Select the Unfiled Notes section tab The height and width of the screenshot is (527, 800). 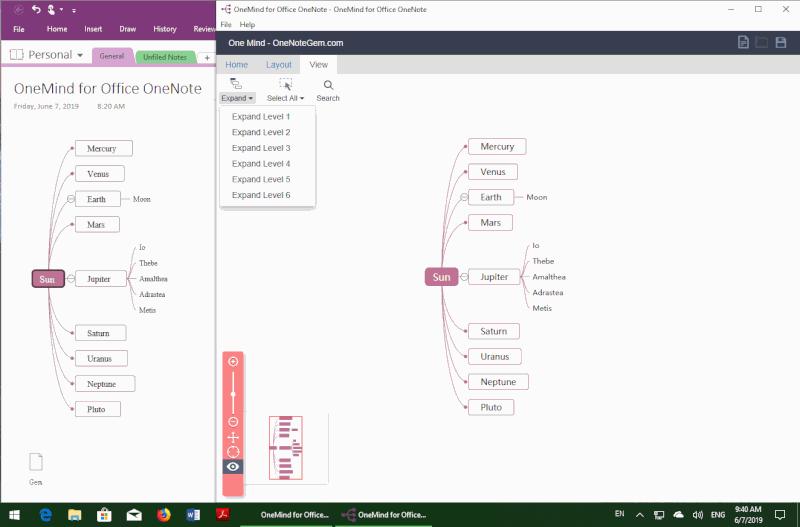click(x=165, y=57)
